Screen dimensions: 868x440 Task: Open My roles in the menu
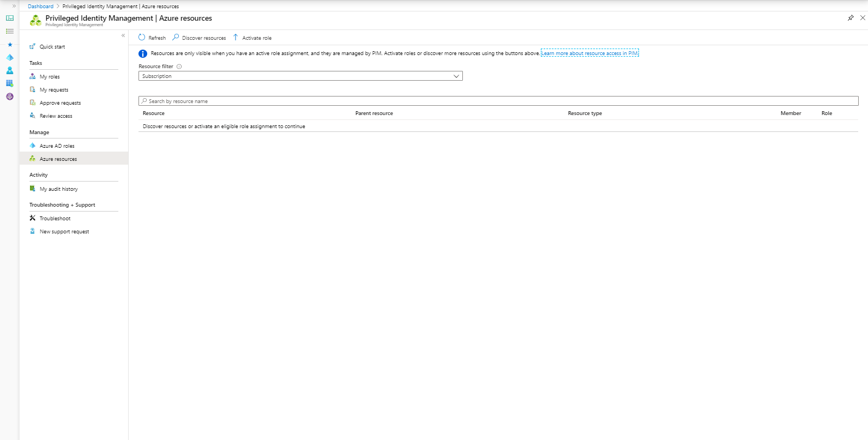click(x=50, y=77)
